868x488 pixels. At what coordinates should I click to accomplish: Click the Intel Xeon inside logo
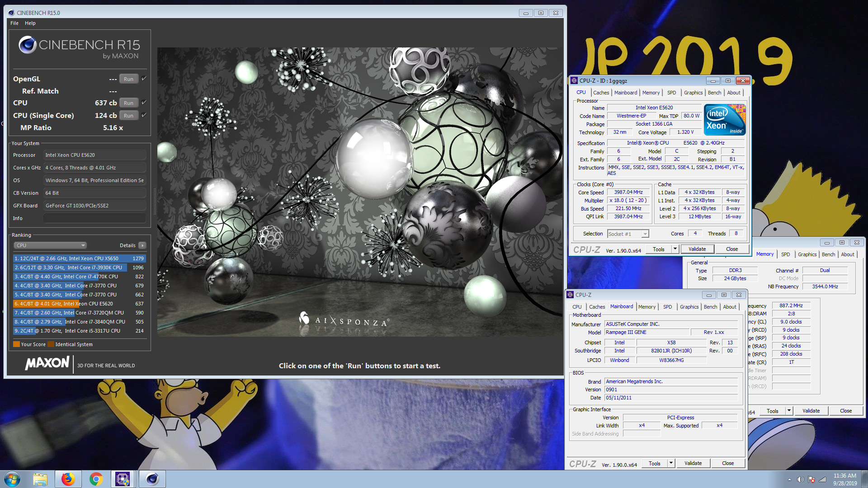point(725,120)
